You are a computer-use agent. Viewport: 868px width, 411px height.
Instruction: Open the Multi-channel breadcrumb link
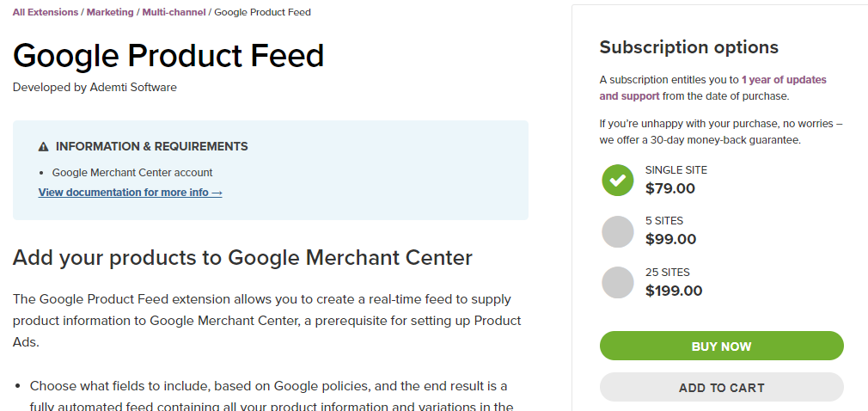[x=174, y=12]
